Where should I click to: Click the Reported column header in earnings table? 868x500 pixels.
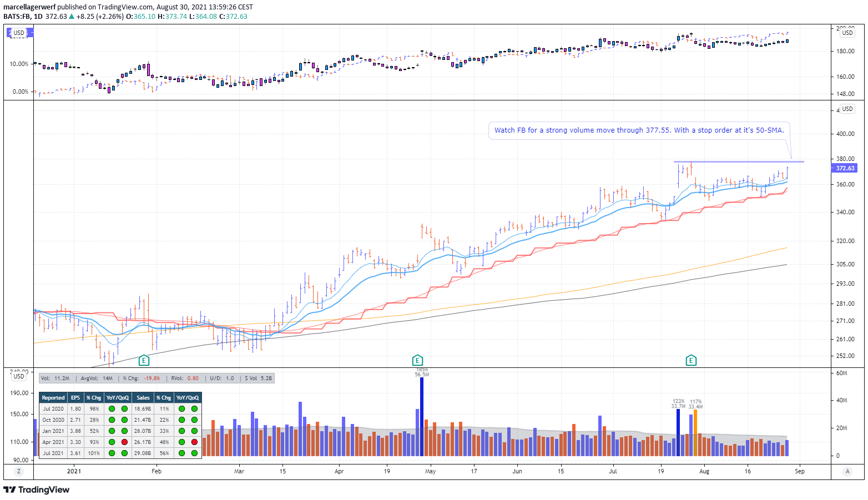click(53, 397)
